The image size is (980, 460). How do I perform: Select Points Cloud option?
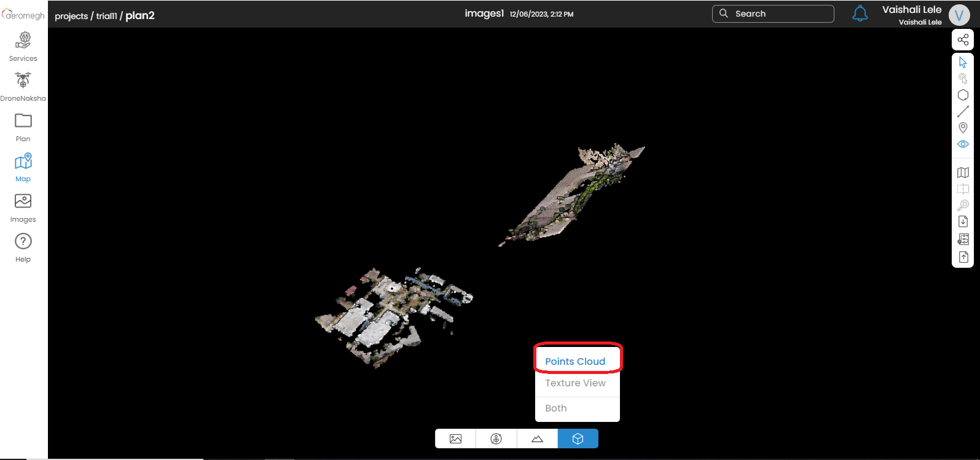tap(575, 361)
